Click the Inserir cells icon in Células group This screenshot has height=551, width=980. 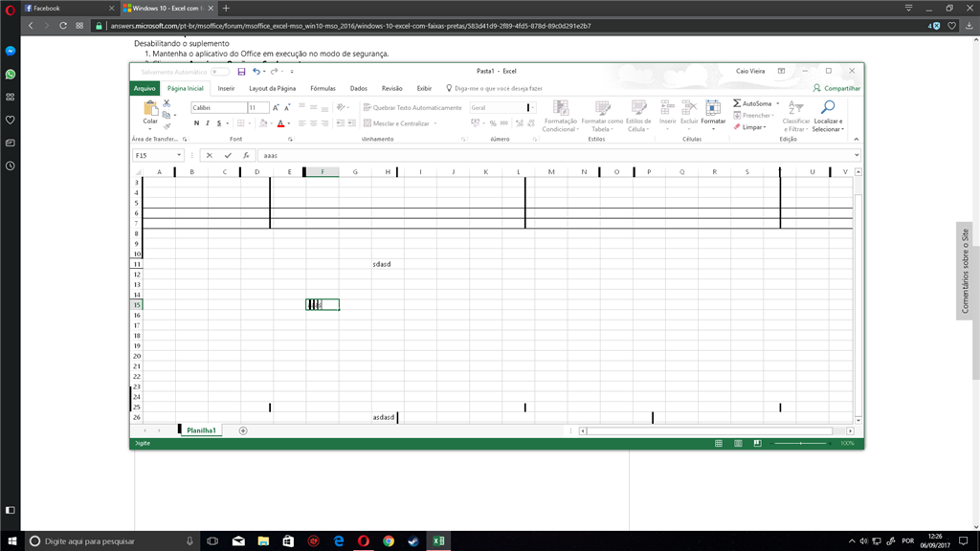click(x=667, y=107)
